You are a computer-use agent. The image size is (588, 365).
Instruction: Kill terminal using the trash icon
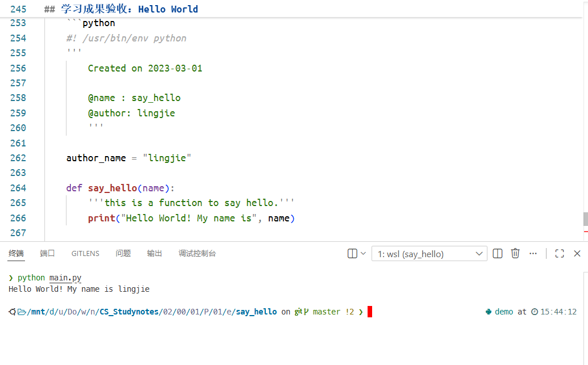point(515,254)
